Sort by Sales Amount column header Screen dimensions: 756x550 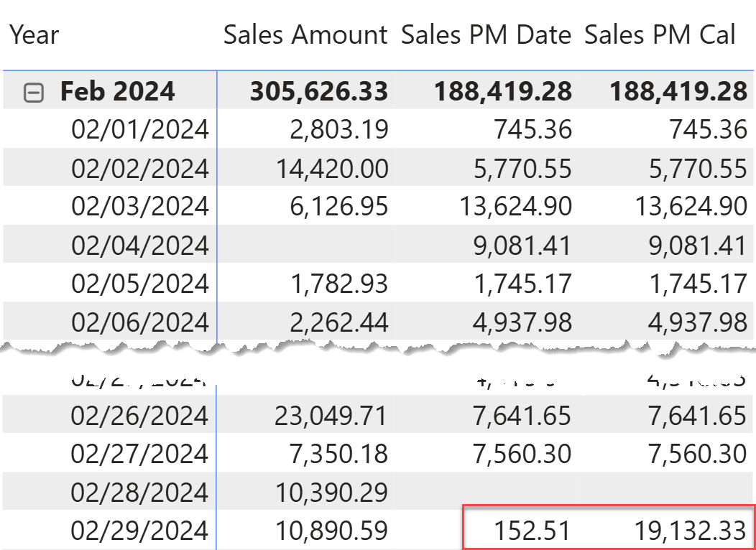[x=305, y=34]
